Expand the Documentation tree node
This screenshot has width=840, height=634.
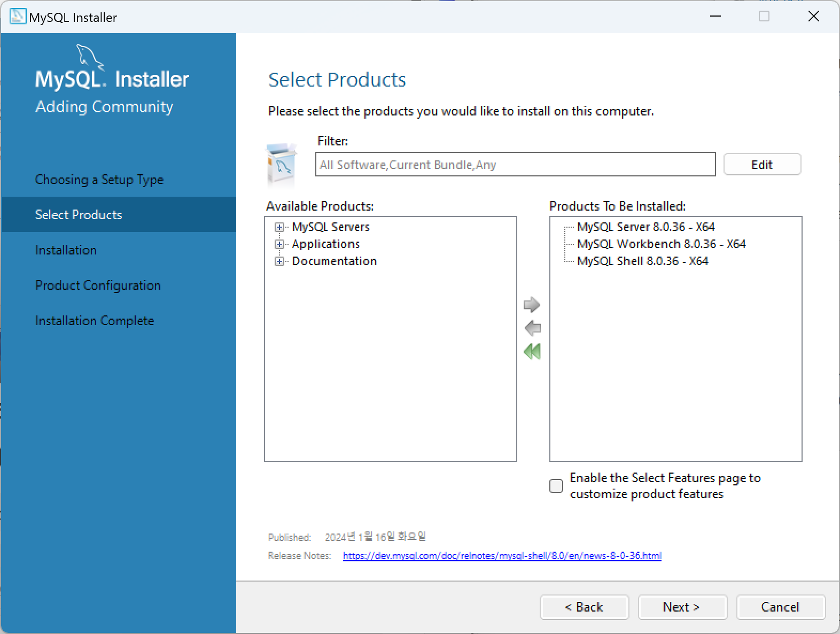click(279, 261)
